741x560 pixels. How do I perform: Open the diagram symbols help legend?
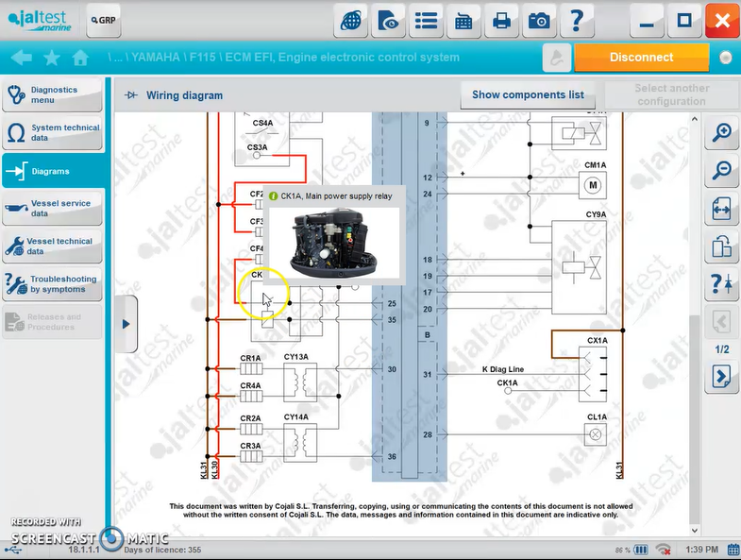721,284
